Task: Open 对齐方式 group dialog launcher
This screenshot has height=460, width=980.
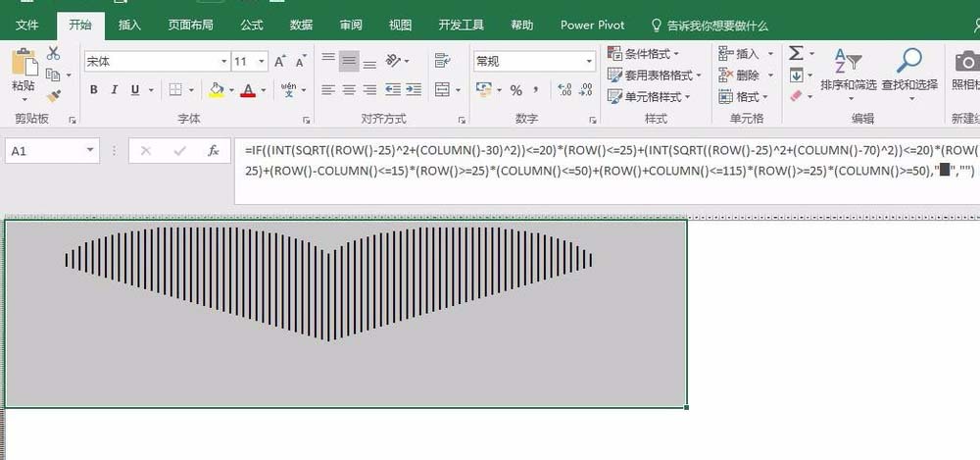Action: click(x=462, y=119)
